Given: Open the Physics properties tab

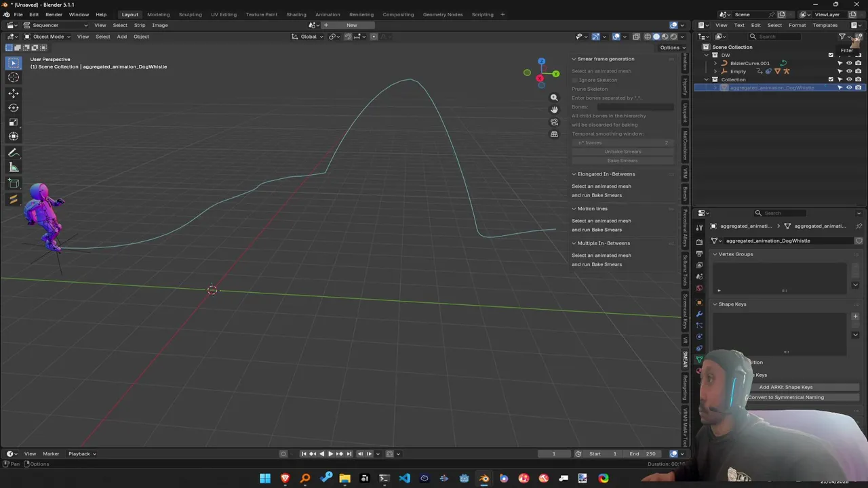Looking at the screenshot, I should 699,336.
